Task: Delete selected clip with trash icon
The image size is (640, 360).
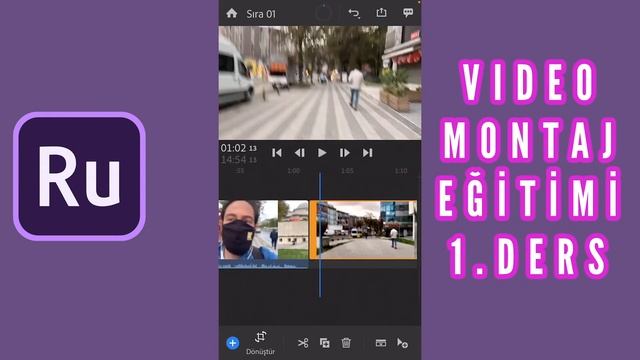Action: point(346,343)
